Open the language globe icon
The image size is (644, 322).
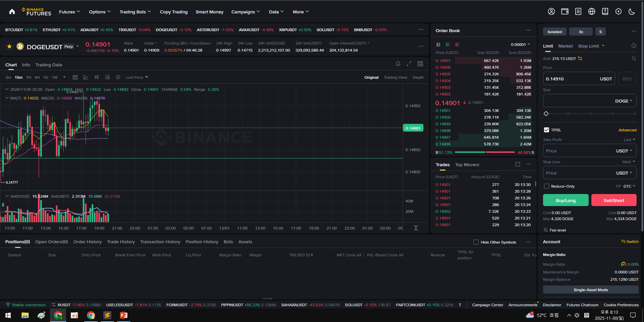pos(592,12)
